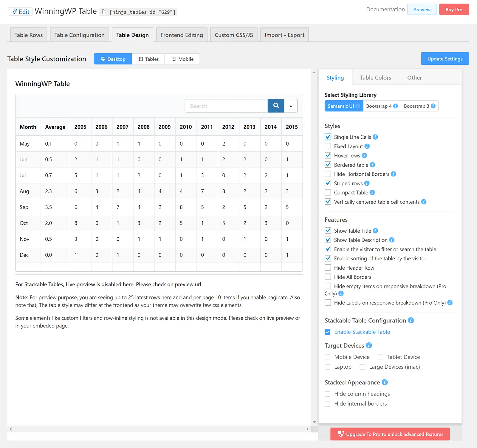Click info icon next to Bootstrap 4
Image resolution: width=477 pixels, height=448 pixels.
396,106
